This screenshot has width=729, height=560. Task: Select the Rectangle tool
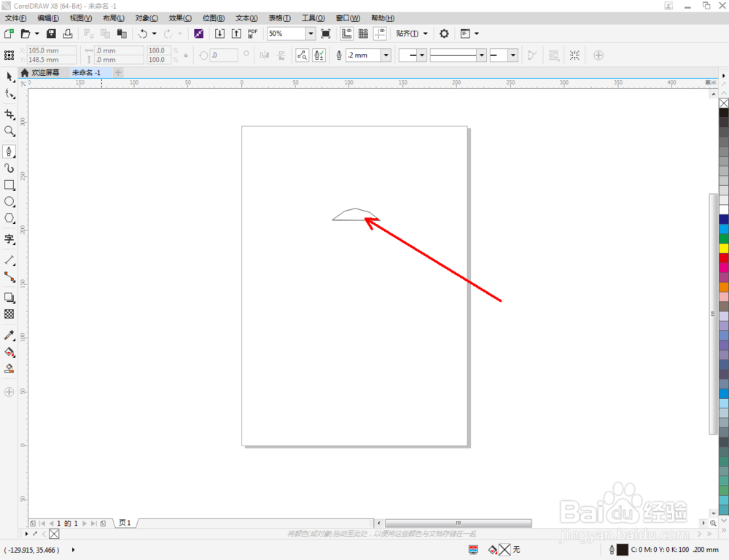click(9, 185)
